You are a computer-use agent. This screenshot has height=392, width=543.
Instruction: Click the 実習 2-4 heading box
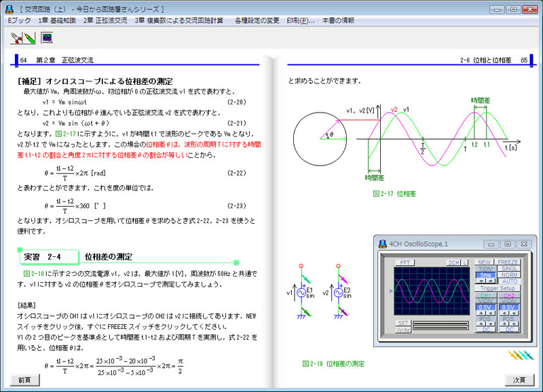(x=49, y=257)
